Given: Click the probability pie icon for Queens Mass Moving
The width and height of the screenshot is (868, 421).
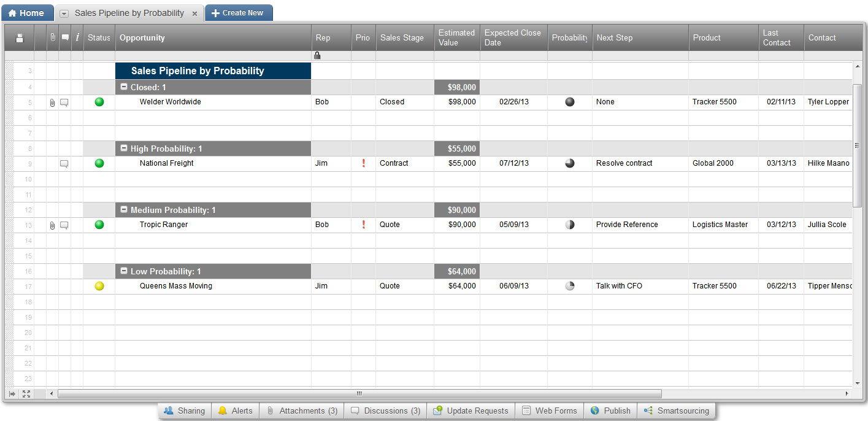Looking at the screenshot, I should coord(570,286).
